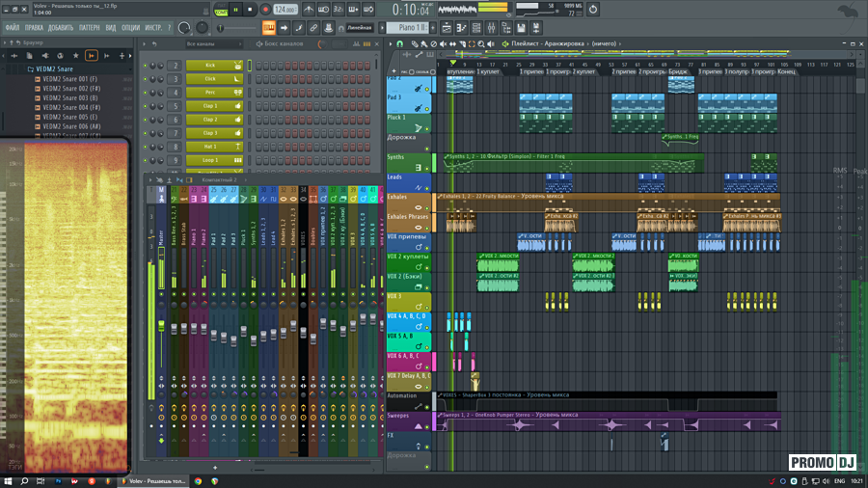The height and width of the screenshot is (488, 868).
Task: Open the ПАТТЕРН menu
Action: [89, 28]
